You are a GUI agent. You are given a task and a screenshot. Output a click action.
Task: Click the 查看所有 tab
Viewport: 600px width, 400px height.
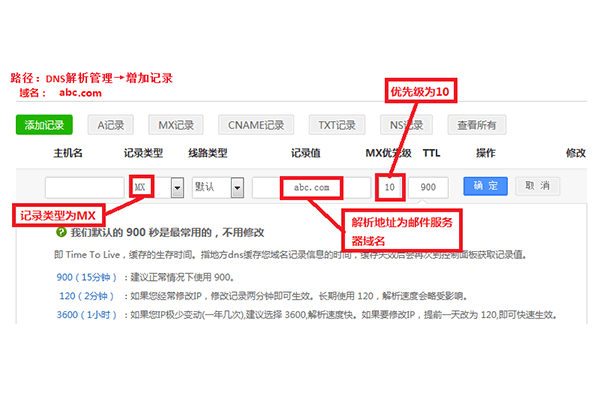pyautogui.click(x=476, y=125)
